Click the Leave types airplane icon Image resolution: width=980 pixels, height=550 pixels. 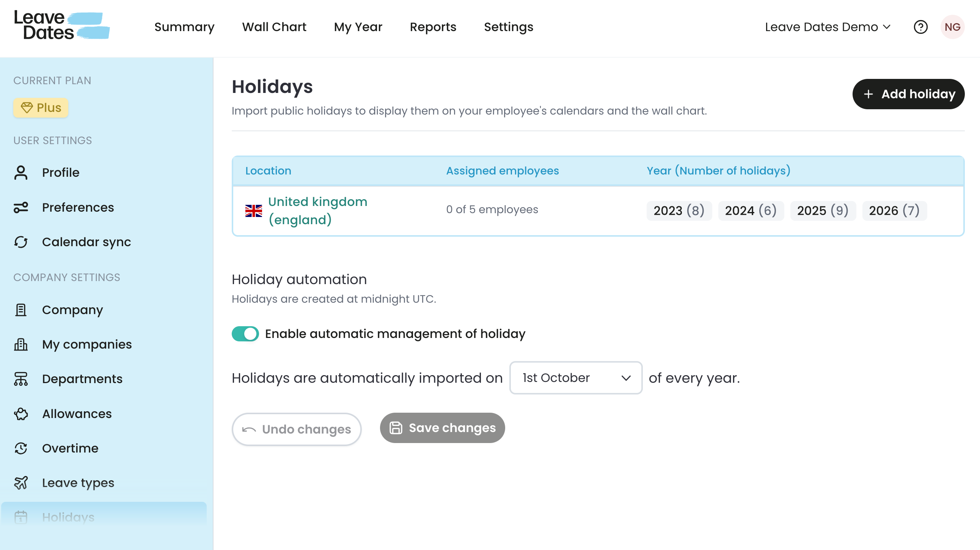point(21,483)
